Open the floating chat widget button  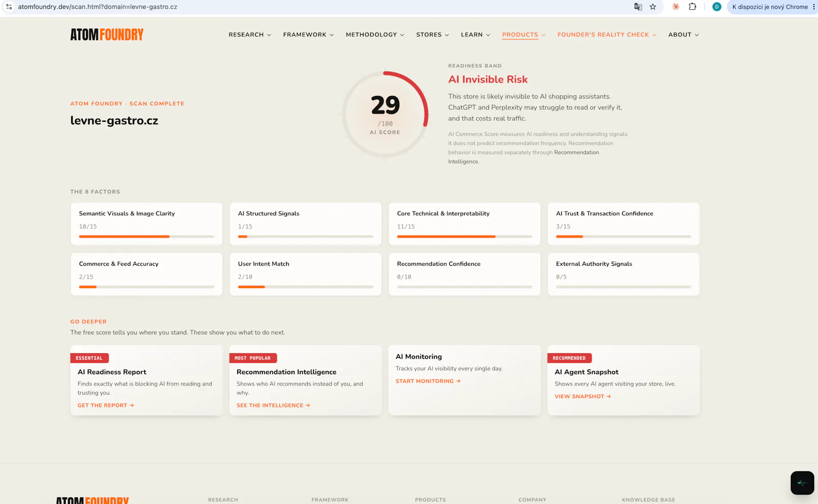pyautogui.click(x=802, y=483)
